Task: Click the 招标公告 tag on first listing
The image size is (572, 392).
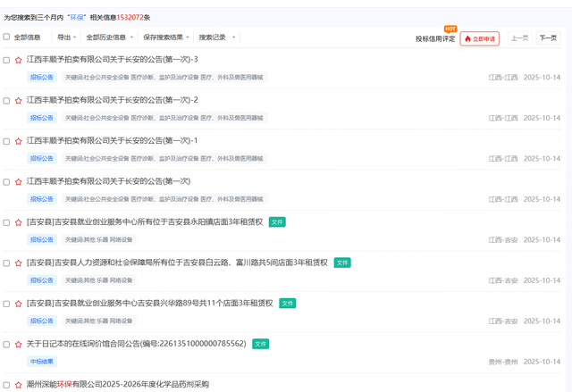Action: click(x=42, y=78)
